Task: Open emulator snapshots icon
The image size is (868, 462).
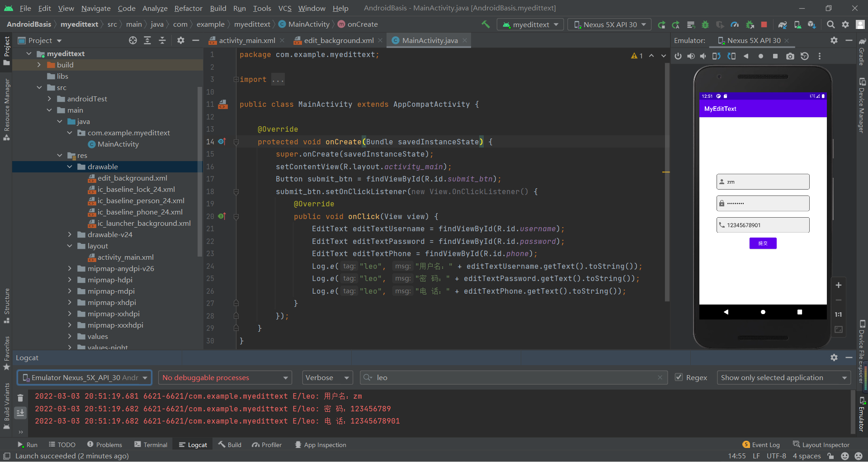Action: tap(805, 56)
